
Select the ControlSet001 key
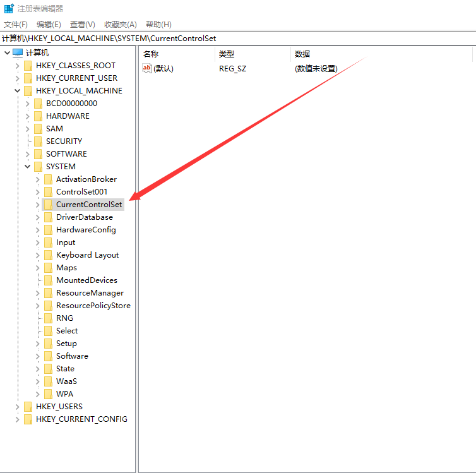[x=81, y=192]
